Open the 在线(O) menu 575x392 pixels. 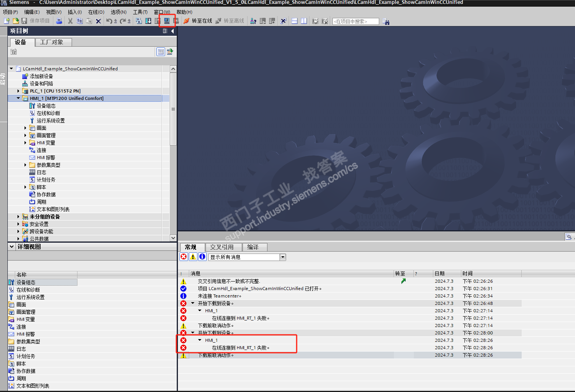[96, 12]
